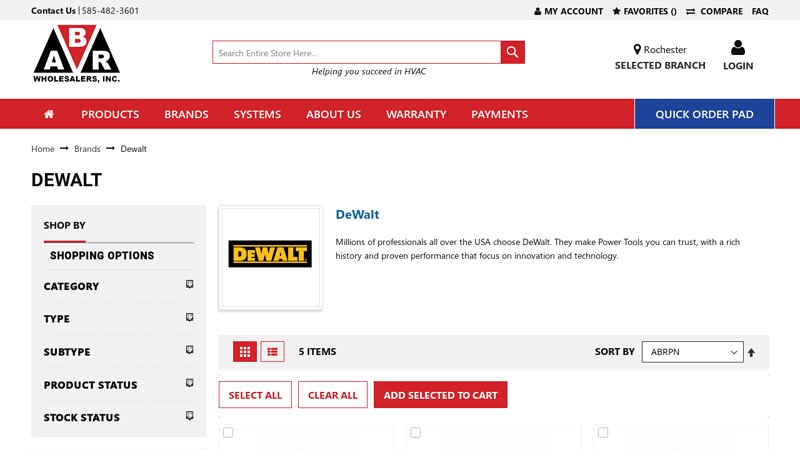Click Add Selected To Cart

(x=440, y=395)
